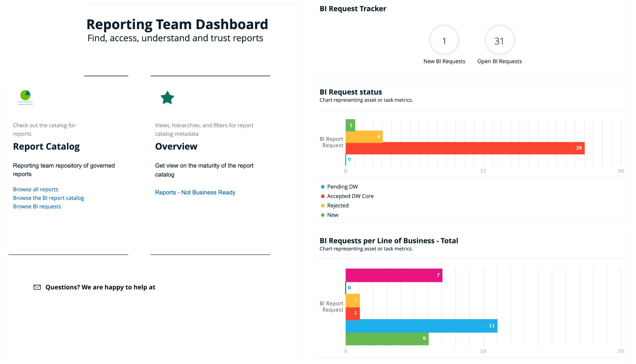Click the pie chart Report Catalog icon
Viewport: 636px width, 364px height.
click(x=25, y=97)
